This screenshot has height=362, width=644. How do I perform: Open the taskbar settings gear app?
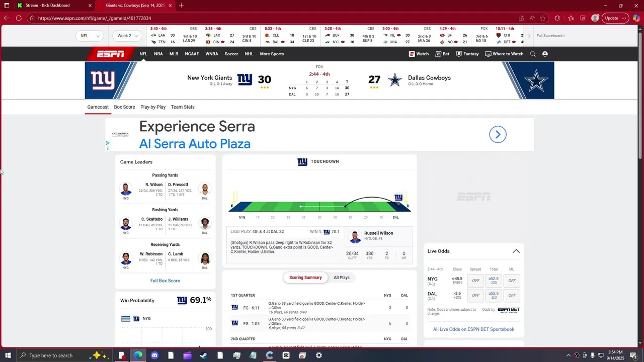click(319, 355)
